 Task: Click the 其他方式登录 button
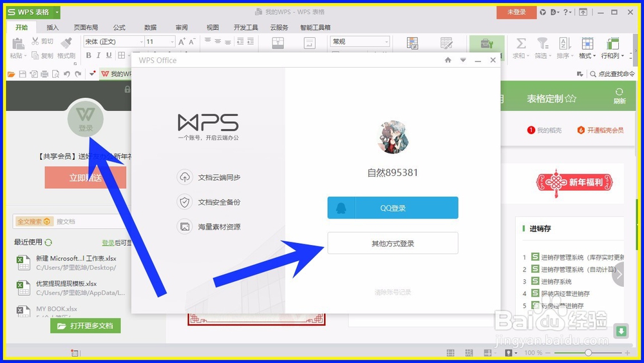coord(393,243)
